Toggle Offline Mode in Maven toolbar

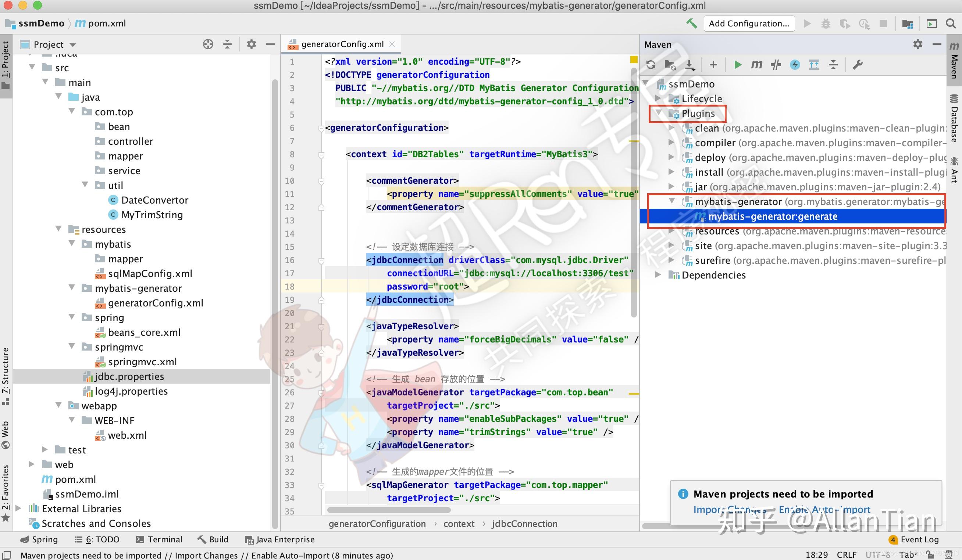(x=775, y=65)
